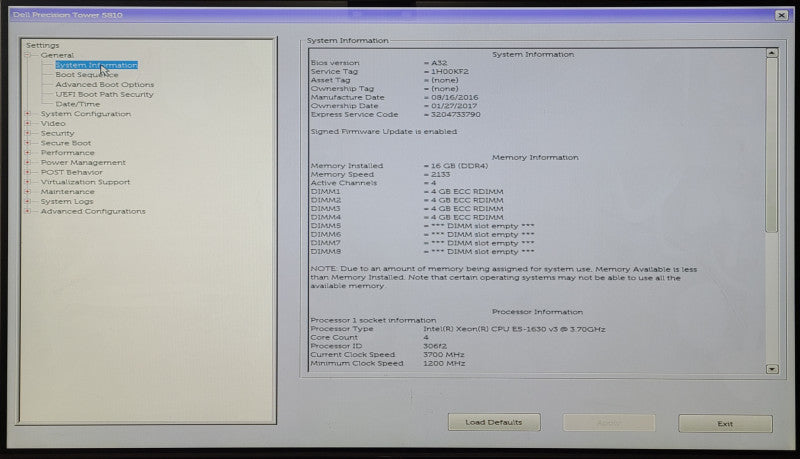This screenshot has width=800, height=459.
Task: Click the Active Channels label
Action: pyautogui.click(x=344, y=183)
